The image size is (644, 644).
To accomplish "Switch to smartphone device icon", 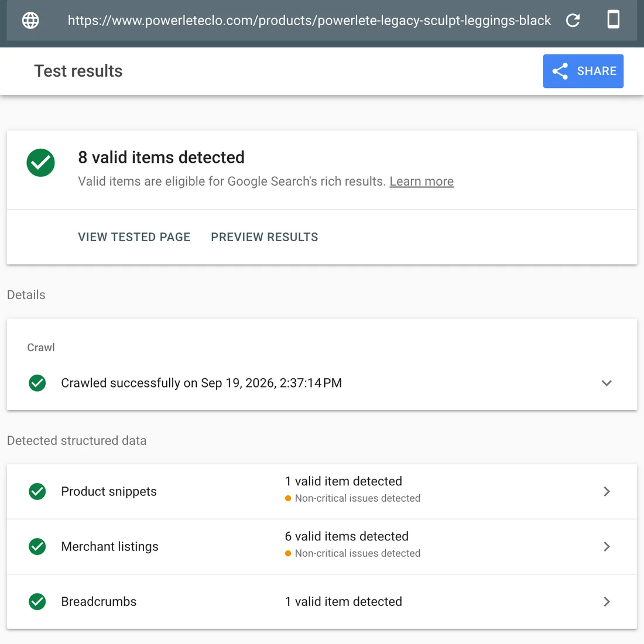I will (613, 19).
